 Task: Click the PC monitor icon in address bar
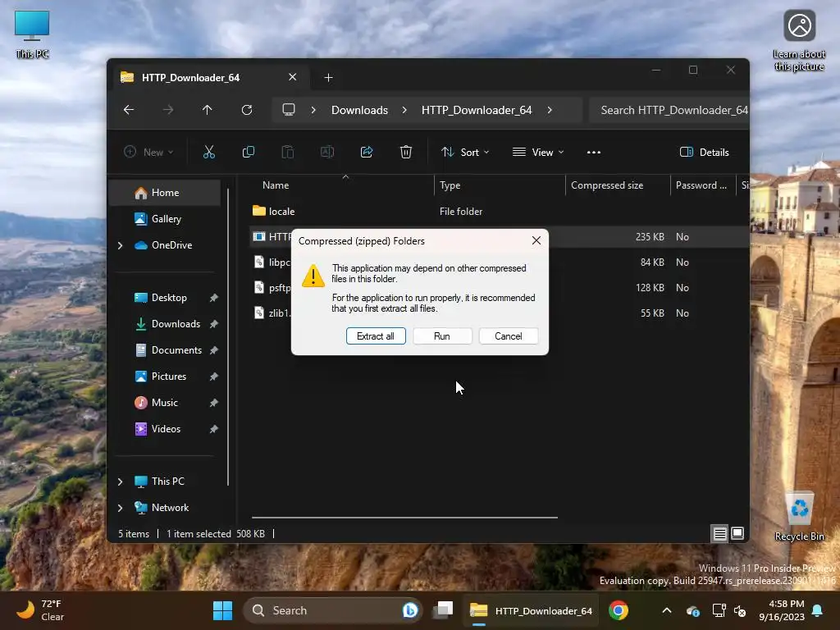coord(289,110)
